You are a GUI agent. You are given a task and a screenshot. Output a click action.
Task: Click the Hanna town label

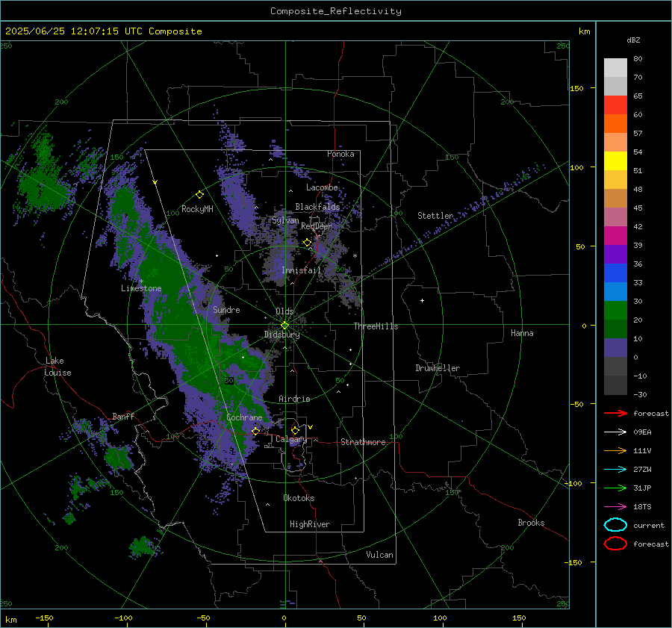[x=522, y=333]
